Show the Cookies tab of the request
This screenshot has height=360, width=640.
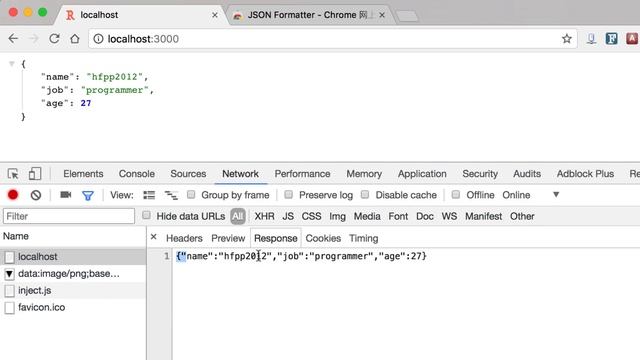point(323,238)
